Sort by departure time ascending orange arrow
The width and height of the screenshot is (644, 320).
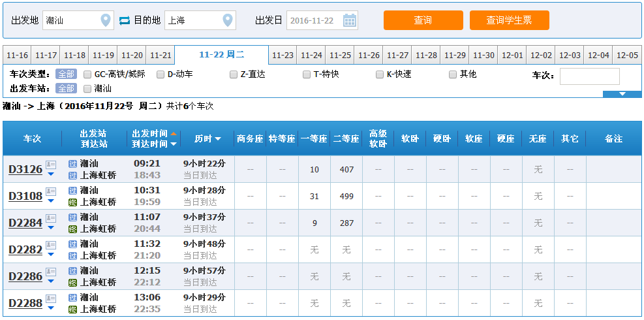coord(174,134)
